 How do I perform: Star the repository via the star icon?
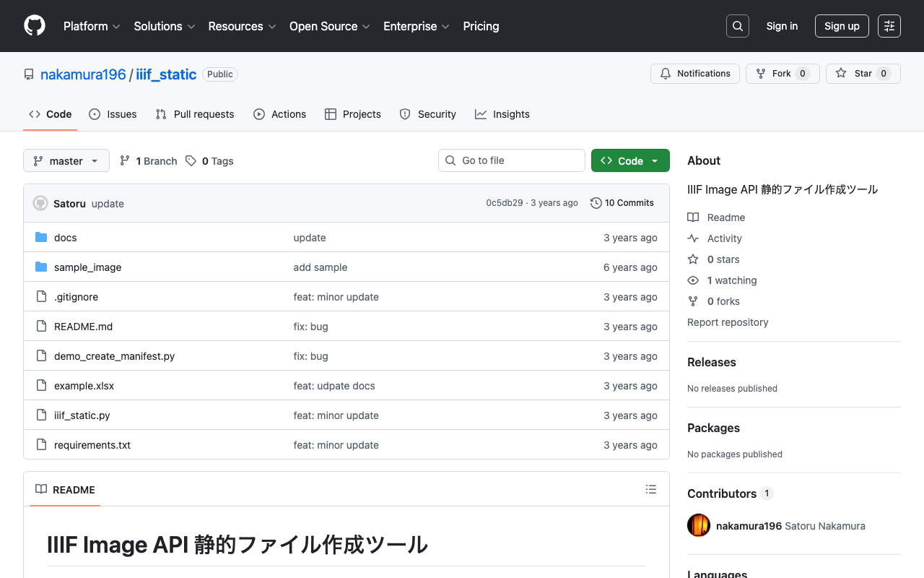841,73
